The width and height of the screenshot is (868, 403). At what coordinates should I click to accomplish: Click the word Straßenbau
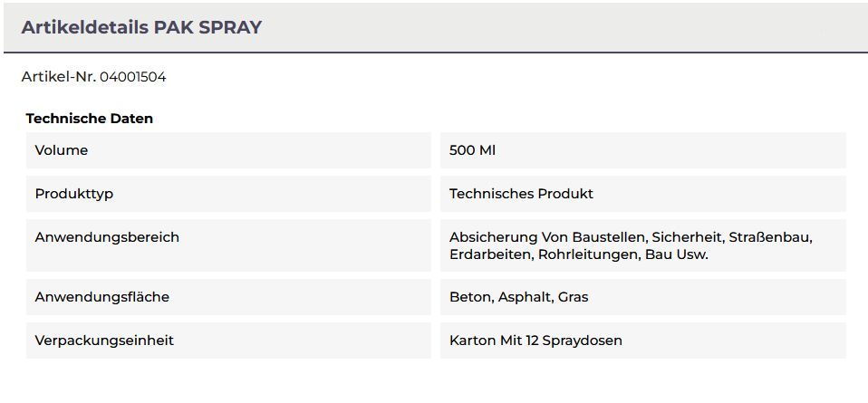772,237
